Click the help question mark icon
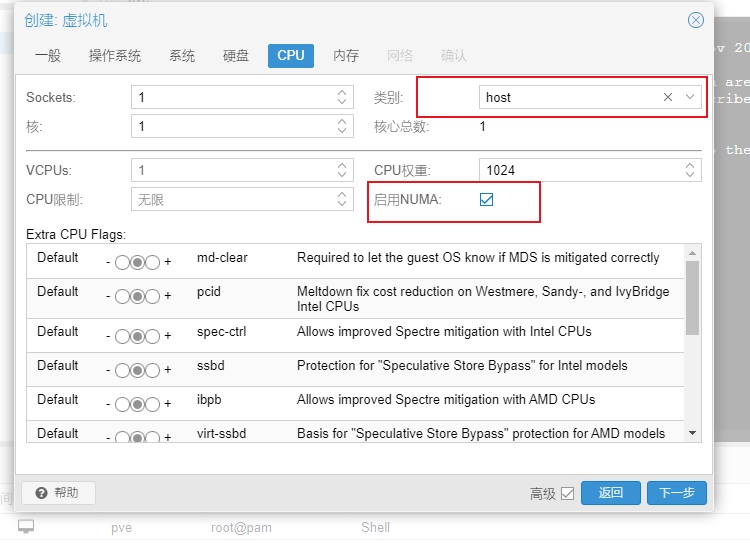 click(42, 493)
